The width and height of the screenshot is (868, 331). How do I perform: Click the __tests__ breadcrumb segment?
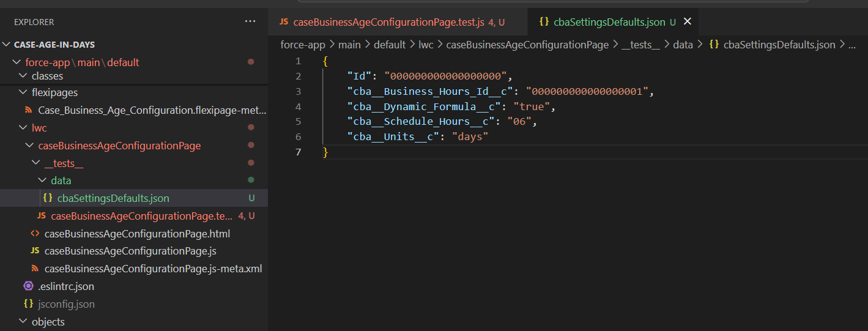click(x=640, y=45)
